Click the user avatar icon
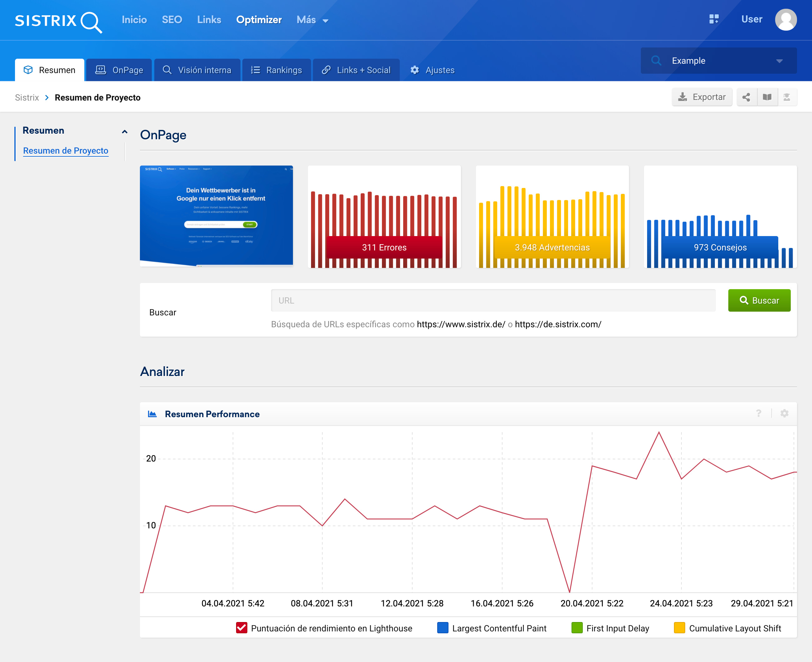812x662 pixels. [786, 19]
